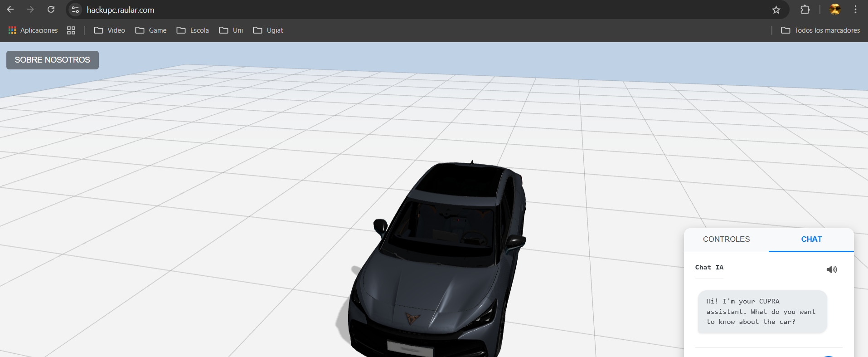Open the profile avatar menu
The image size is (868, 357).
pos(835,10)
